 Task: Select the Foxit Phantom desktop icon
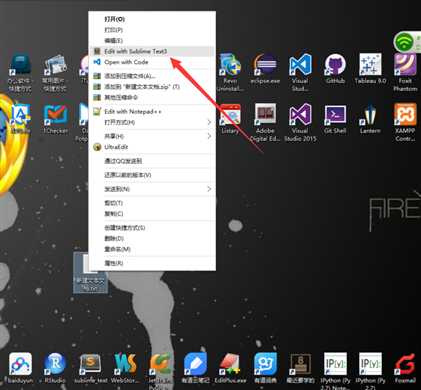pyautogui.click(x=405, y=71)
